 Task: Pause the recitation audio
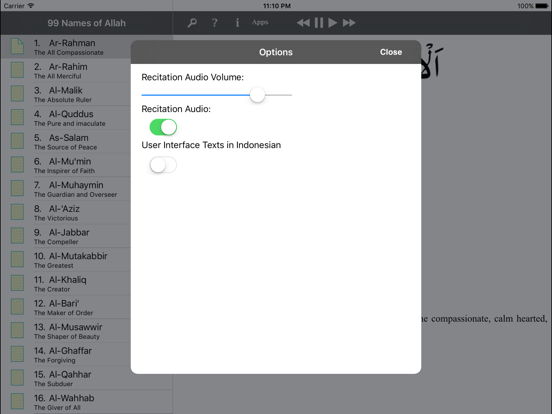[x=319, y=23]
